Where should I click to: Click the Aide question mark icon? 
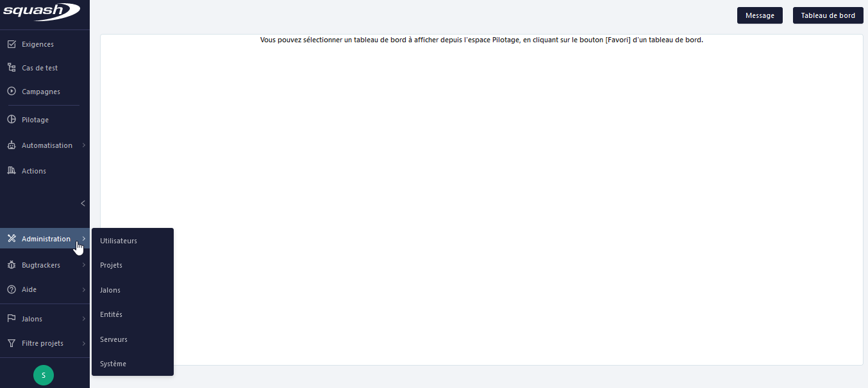click(12, 289)
